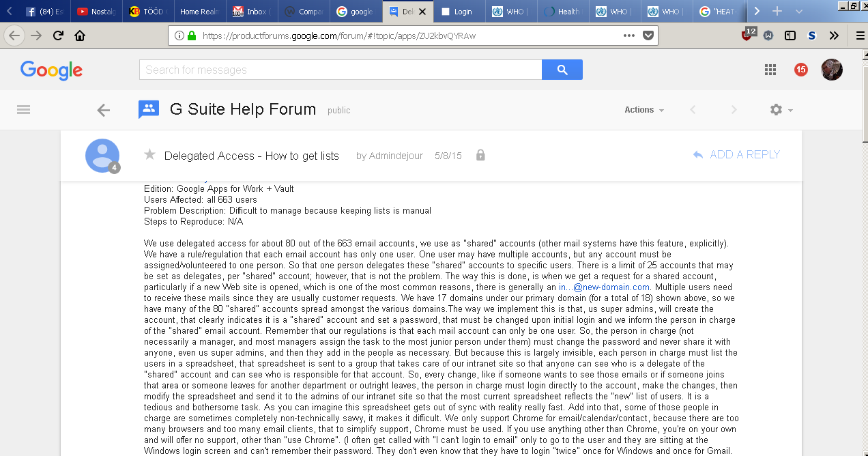Click ADD A REPLY
This screenshot has width=868, height=456.
click(x=736, y=155)
